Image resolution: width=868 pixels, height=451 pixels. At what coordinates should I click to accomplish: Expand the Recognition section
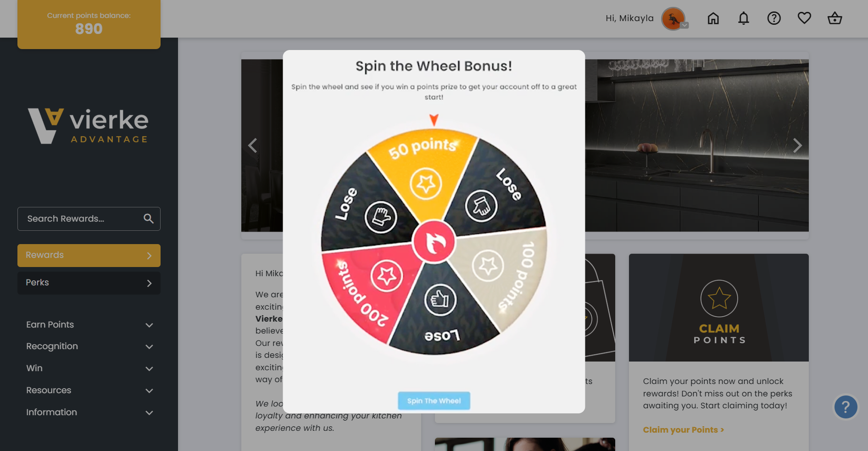pos(89,346)
